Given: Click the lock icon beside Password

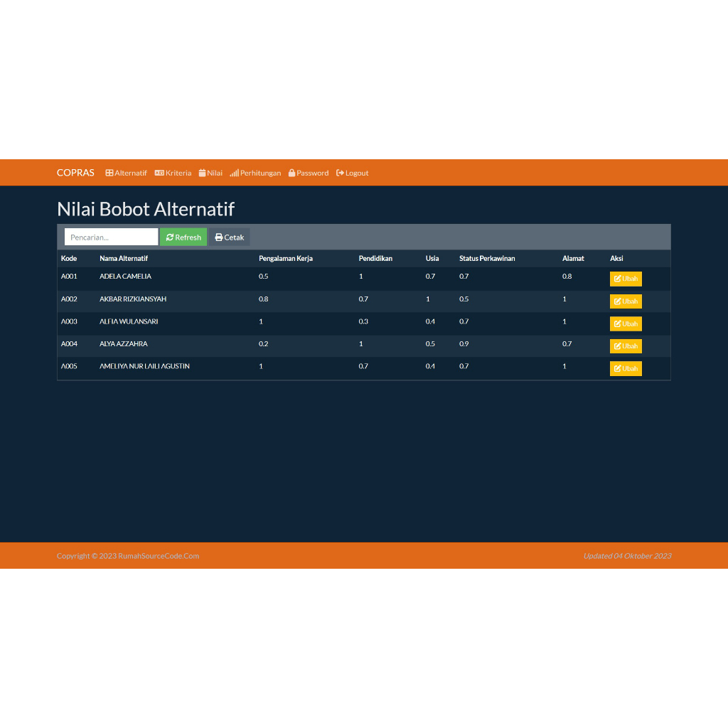Looking at the screenshot, I should pyautogui.click(x=291, y=173).
